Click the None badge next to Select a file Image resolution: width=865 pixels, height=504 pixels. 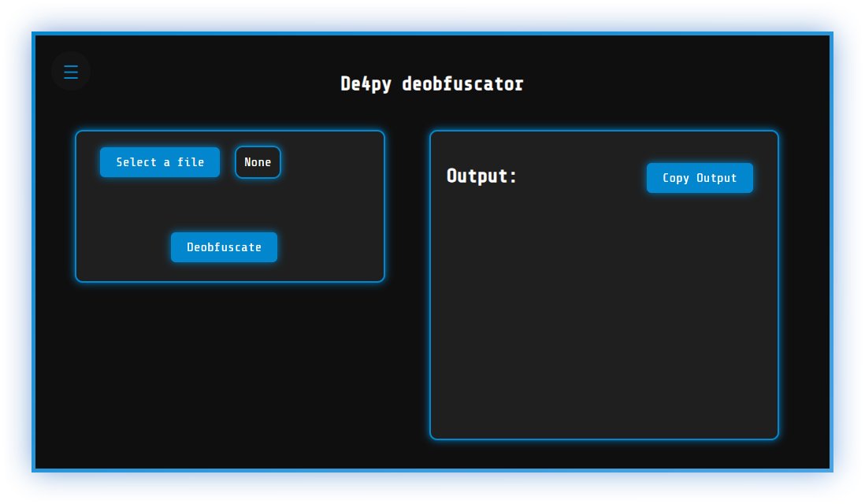coord(258,162)
